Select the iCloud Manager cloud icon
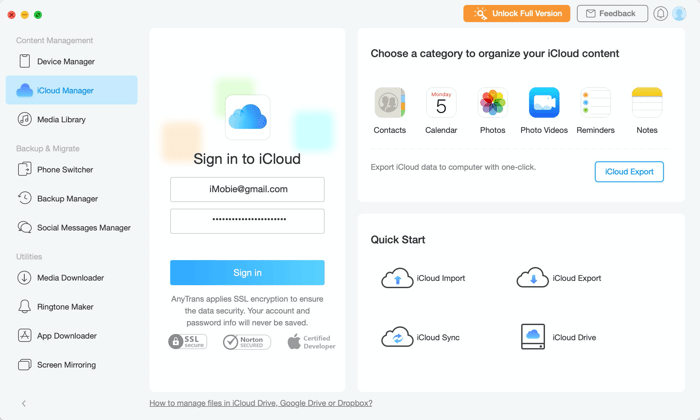The height and width of the screenshot is (420, 700). pos(25,90)
